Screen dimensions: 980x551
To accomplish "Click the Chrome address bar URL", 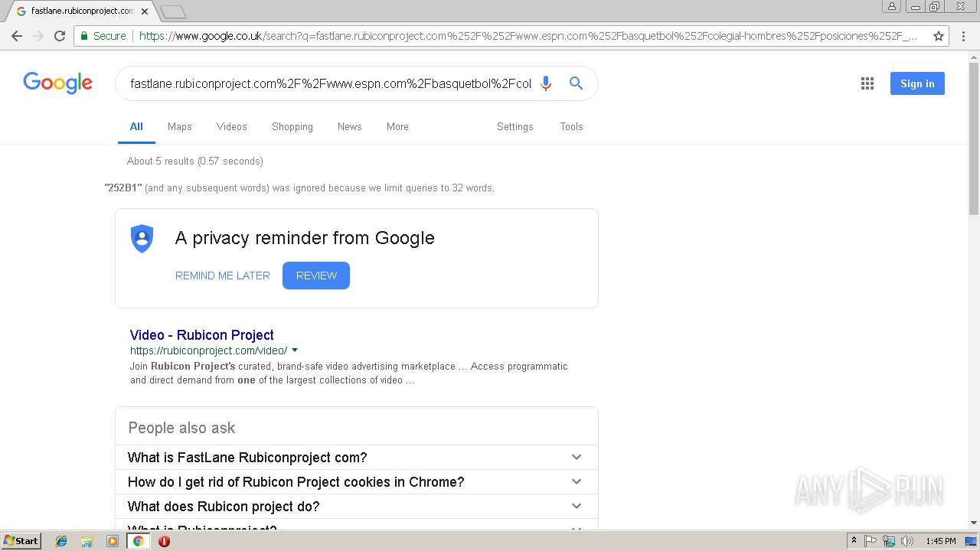I will [528, 36].
